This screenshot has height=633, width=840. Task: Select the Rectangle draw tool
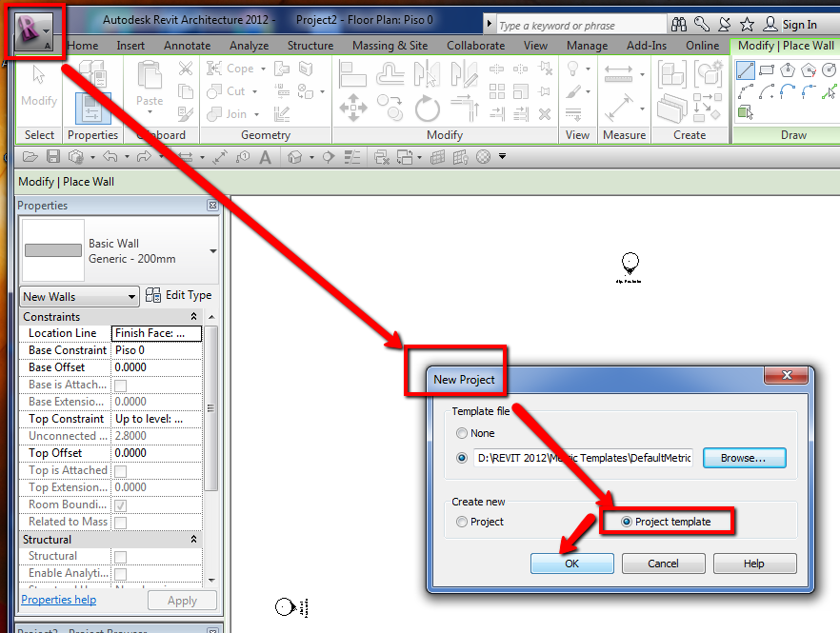[x=767, y=70]
